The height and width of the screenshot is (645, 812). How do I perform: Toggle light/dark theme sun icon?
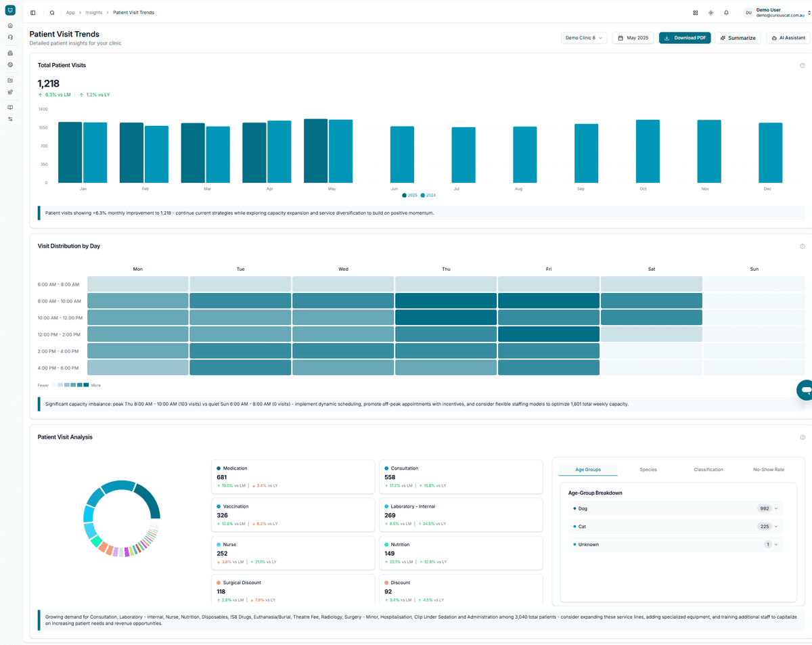coord(710,13)
